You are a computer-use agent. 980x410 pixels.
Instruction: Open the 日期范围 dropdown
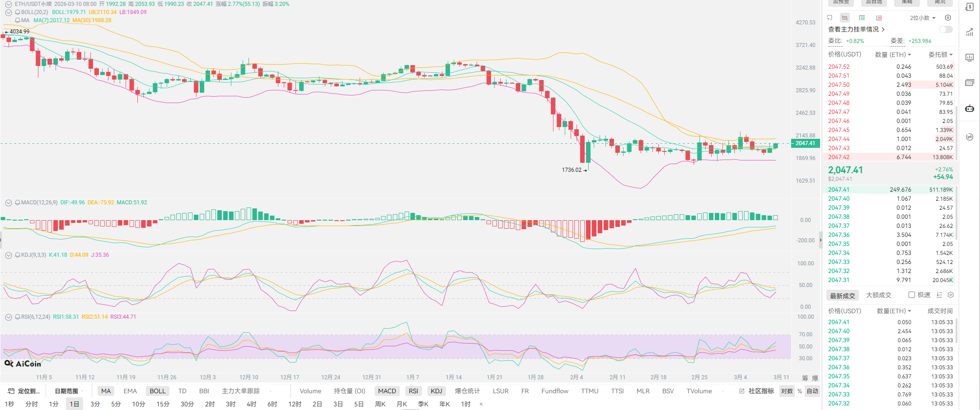click(68, 391)
